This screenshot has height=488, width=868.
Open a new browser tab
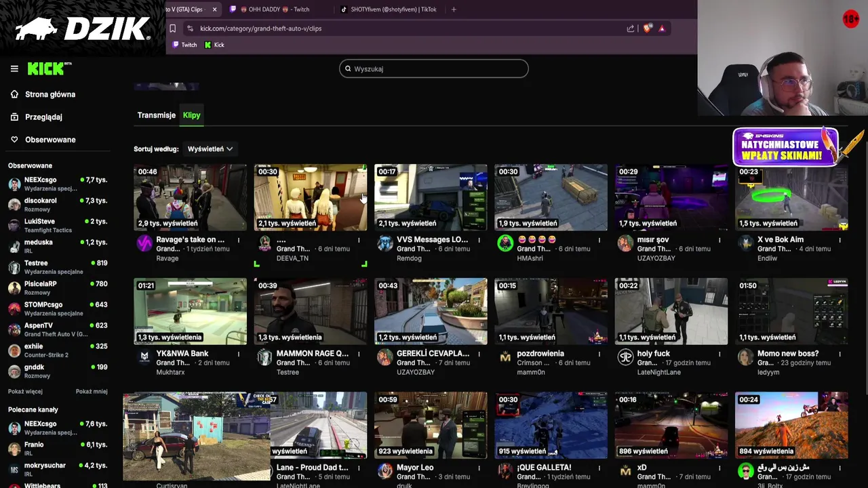point(454,9)
